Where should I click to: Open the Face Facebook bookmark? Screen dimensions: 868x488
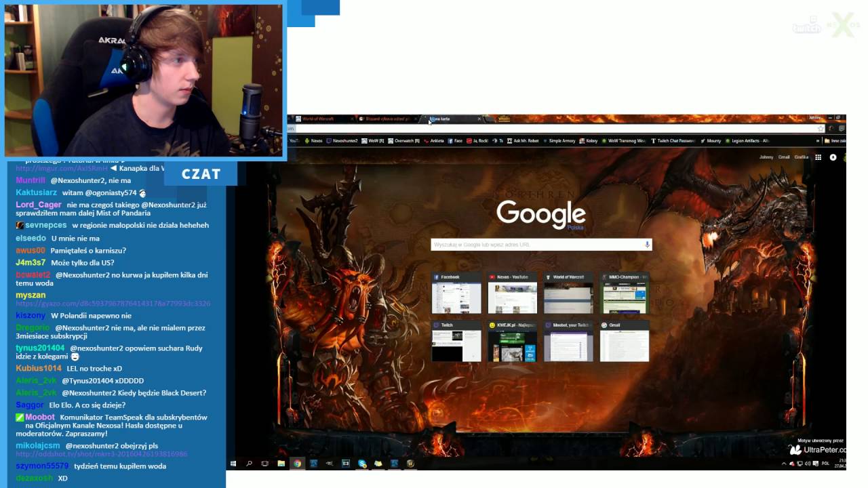(455, 141)
